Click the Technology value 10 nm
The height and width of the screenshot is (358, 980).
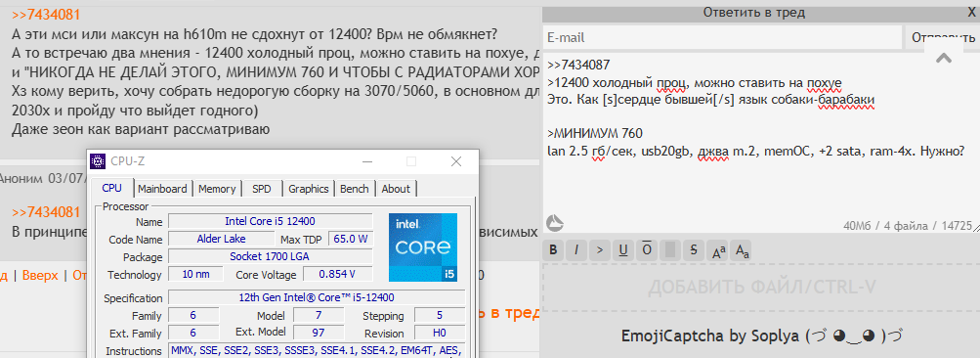196,274
